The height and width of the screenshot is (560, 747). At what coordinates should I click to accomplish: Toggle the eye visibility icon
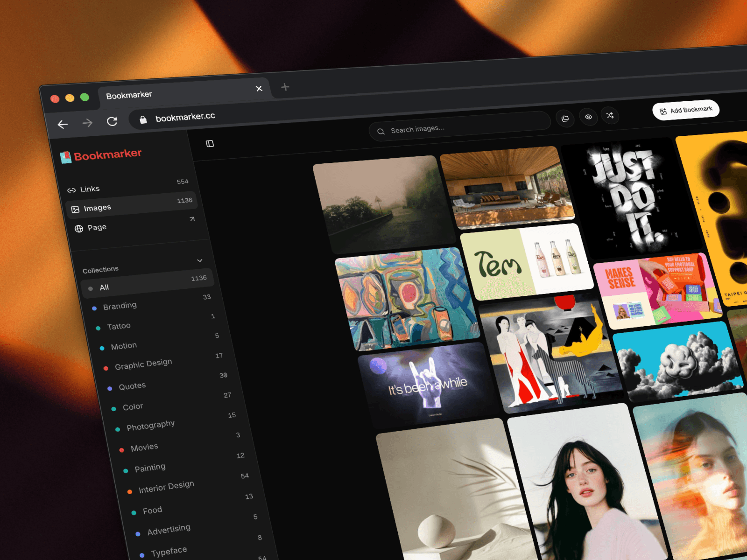[x=588, y=117]
